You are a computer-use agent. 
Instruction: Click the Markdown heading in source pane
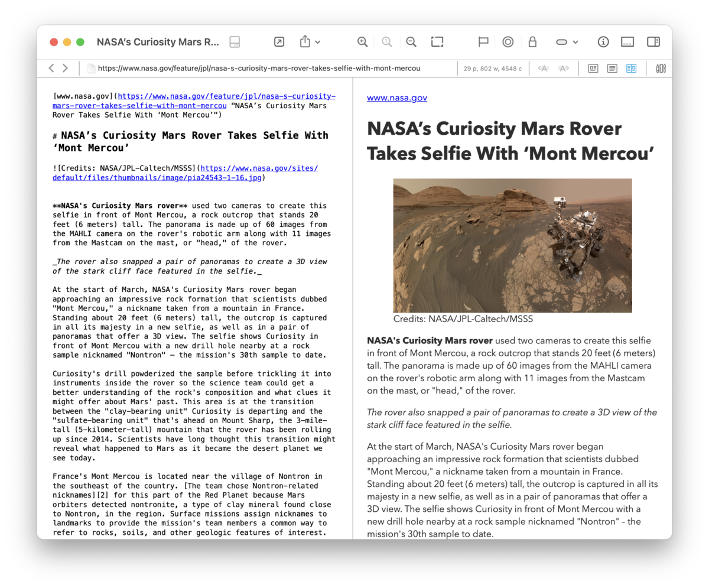(190, 141)
